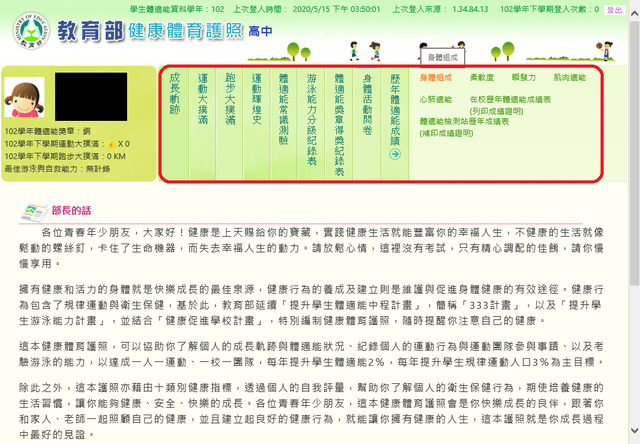
Task: Click the coin icon beside 運動大撲滿 X 0
Action: (x=111, y=144)
